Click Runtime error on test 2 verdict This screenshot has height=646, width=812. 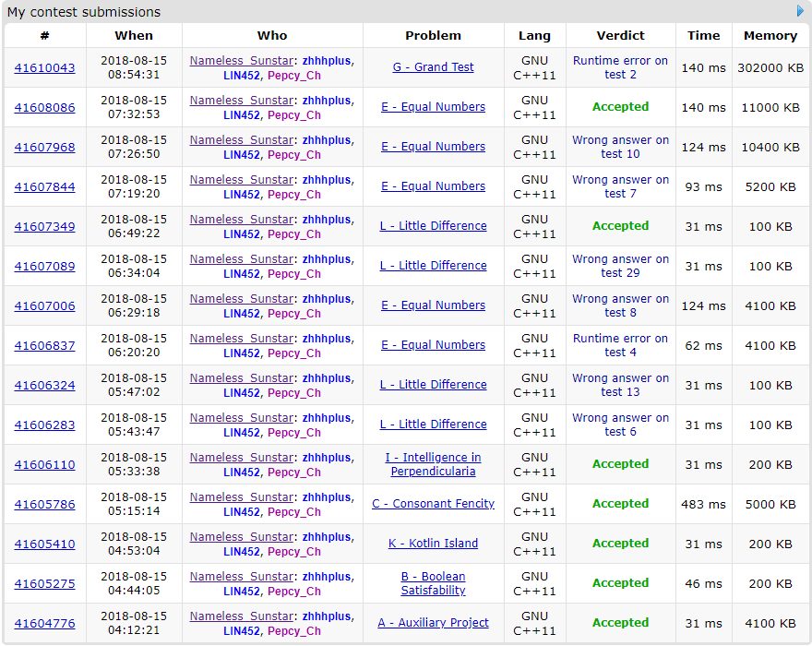(x=620, y=67)
